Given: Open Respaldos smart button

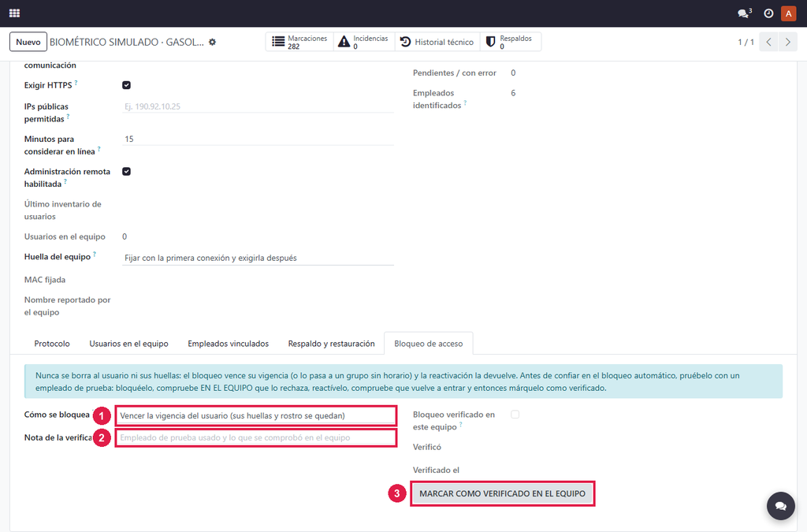Looking at the screenshot, I should coord(510,43).
